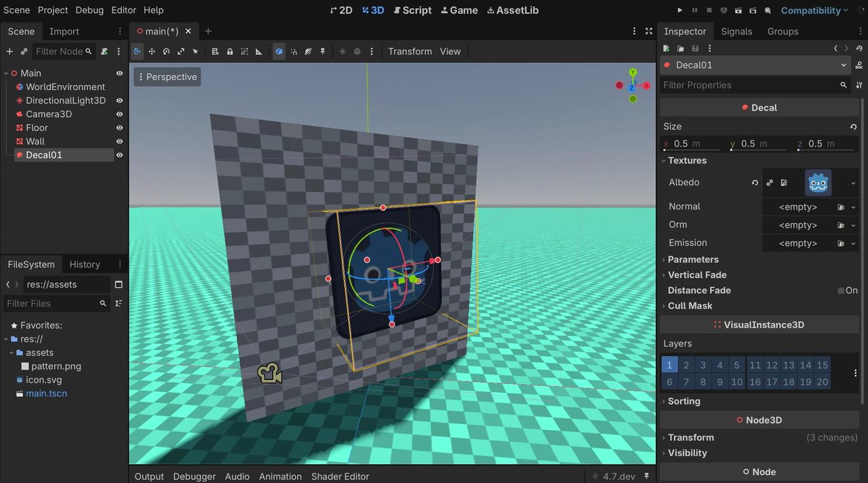Activate the Ruler measurement tool
This screenshot has height=483, width=868.
(x=259, y=52)
